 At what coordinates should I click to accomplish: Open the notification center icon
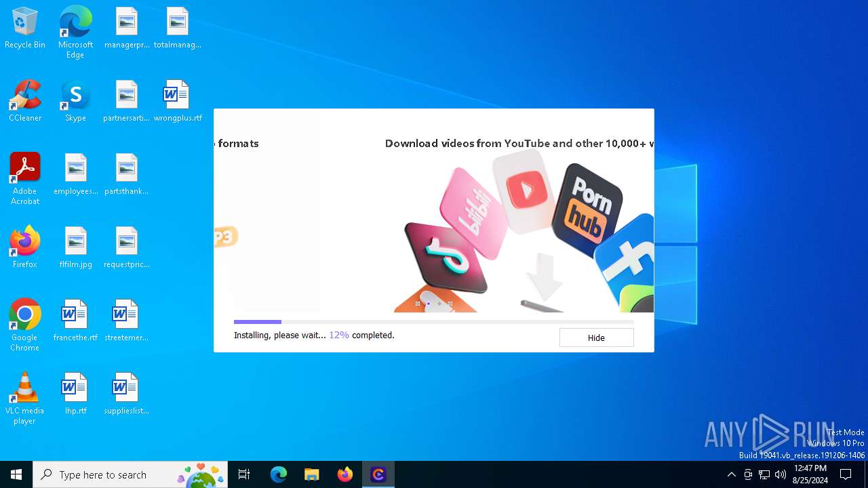tap(846, 474)
